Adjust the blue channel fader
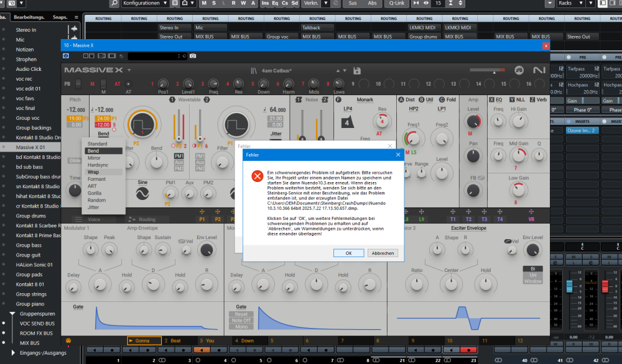Image resolution: width=622 pixels, height=364 pixels. pyautogui.click(x=569, y=286)
